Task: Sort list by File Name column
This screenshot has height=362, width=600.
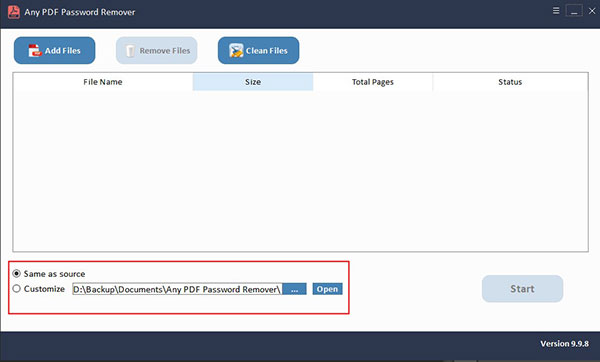Action: pyautogui.click(x=103, y=82)
